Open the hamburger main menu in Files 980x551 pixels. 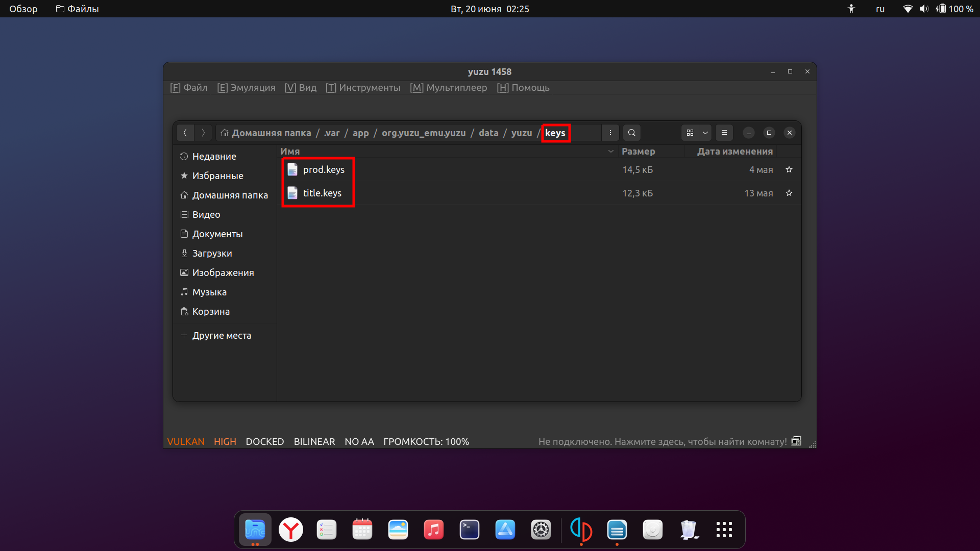(x=724, y=133)
